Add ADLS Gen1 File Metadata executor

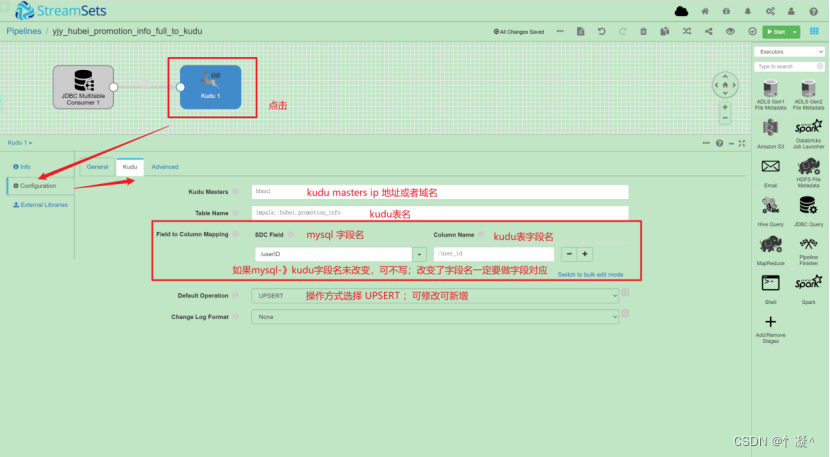(770, 95)
